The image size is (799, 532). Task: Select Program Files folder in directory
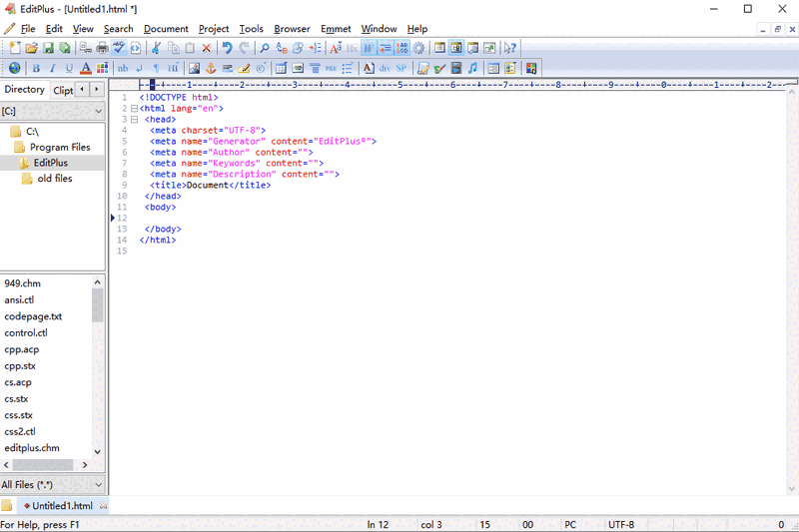(x=60, y=147)
